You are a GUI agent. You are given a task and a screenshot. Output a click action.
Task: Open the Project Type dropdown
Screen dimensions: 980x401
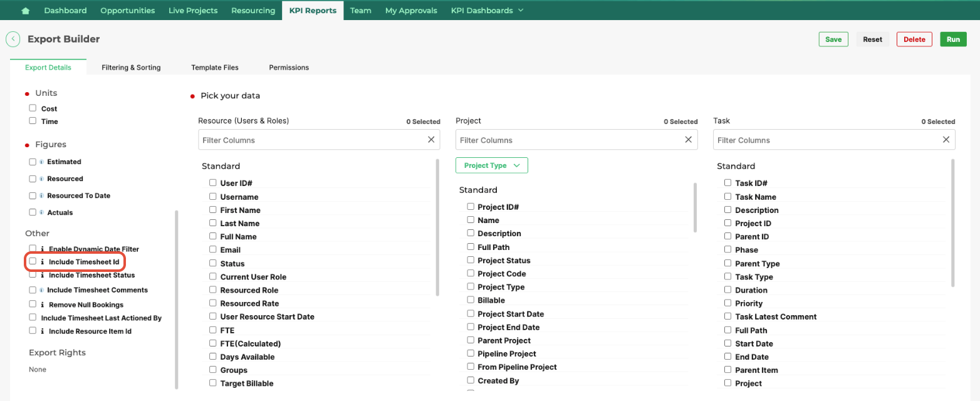(x=492, y=165)
